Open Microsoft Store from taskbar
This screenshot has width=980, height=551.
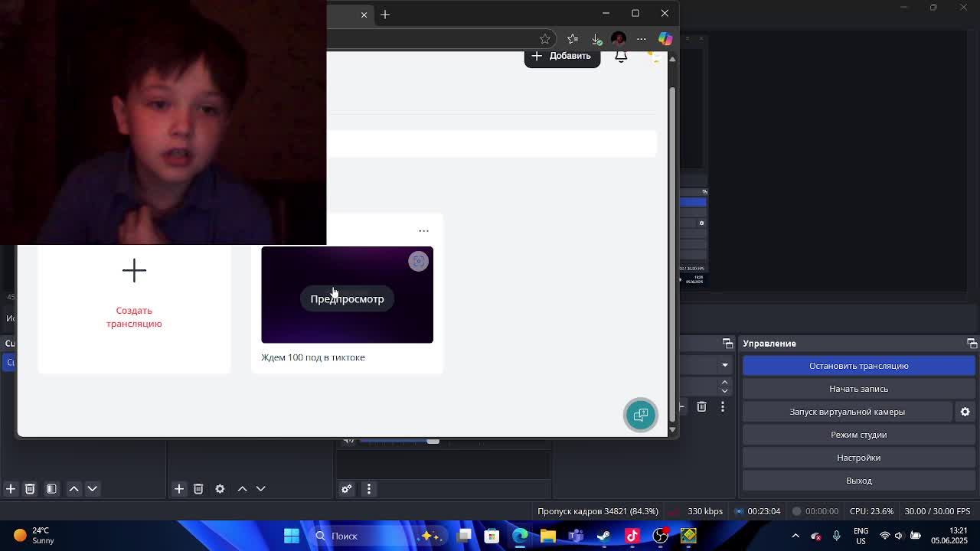[492, 536]
